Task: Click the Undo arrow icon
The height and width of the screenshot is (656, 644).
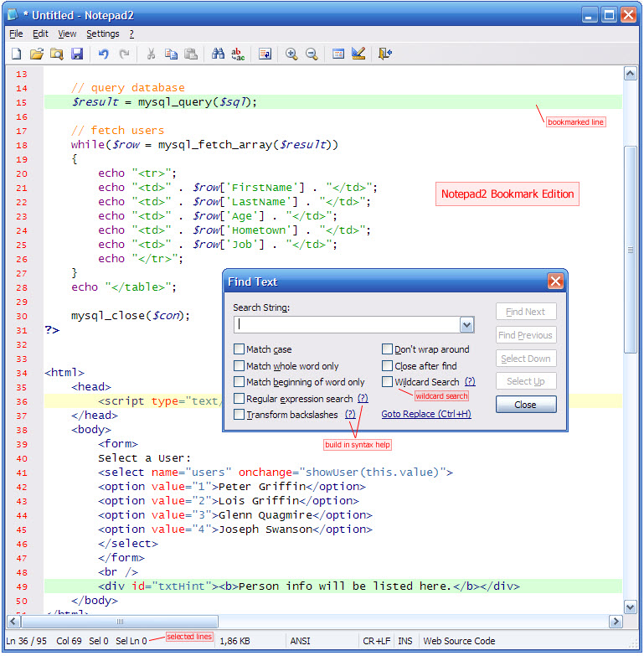Action: coord(104,54)
